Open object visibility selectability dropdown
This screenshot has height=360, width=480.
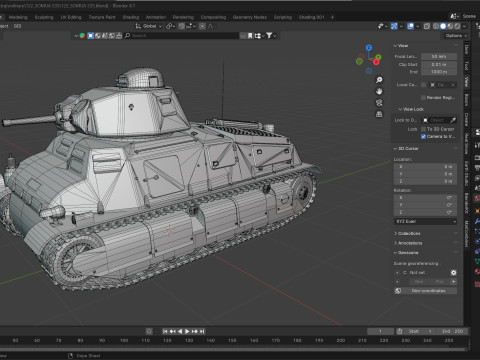coord(382,26)
